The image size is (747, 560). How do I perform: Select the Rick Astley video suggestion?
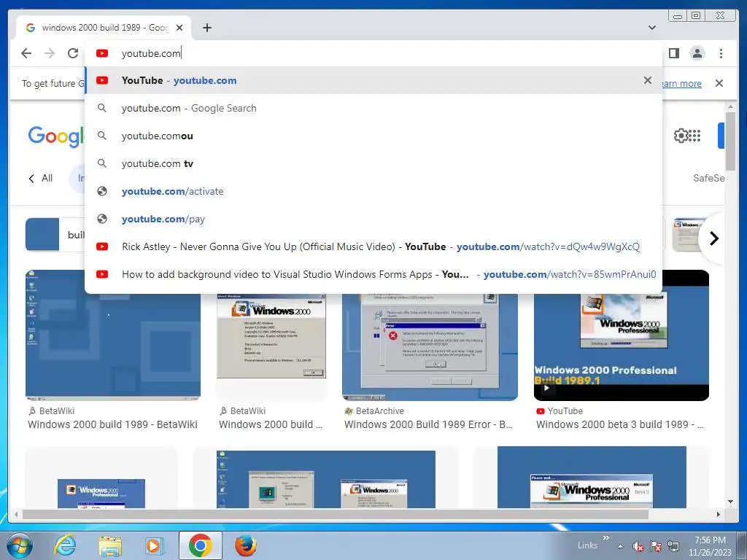point(373,246)
